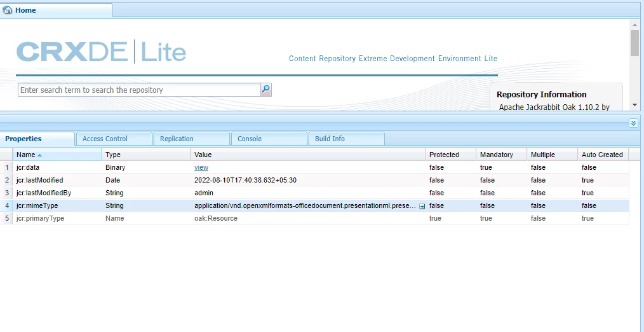The image size is (644, 332).
Task: Select the jcr:primaryType property name
Action: click(x=40, y=218)
